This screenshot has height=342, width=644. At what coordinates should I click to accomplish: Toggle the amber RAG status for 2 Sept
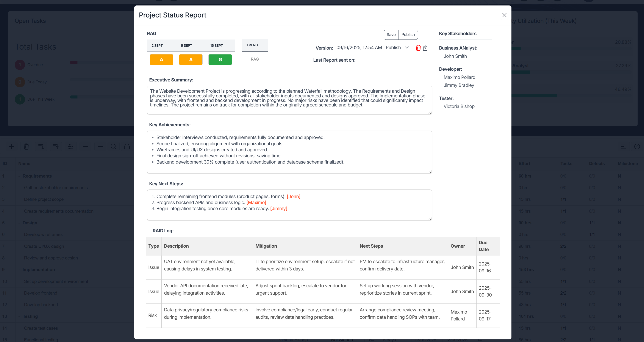point(161,59)
